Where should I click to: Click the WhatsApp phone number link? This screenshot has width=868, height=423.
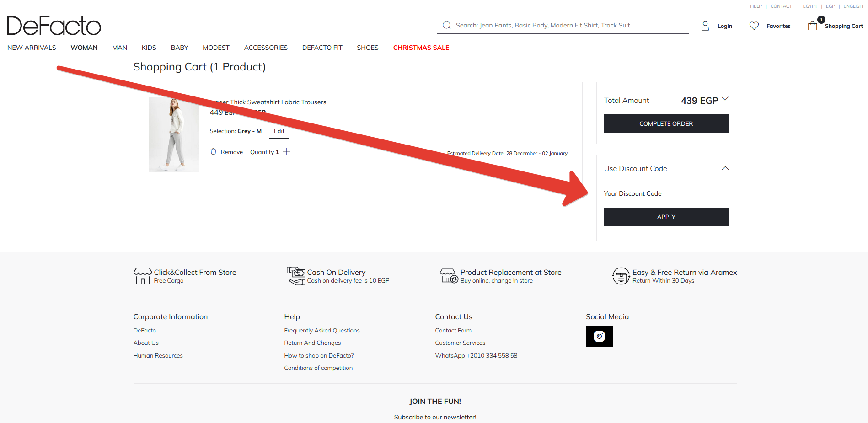coord(476,355)
